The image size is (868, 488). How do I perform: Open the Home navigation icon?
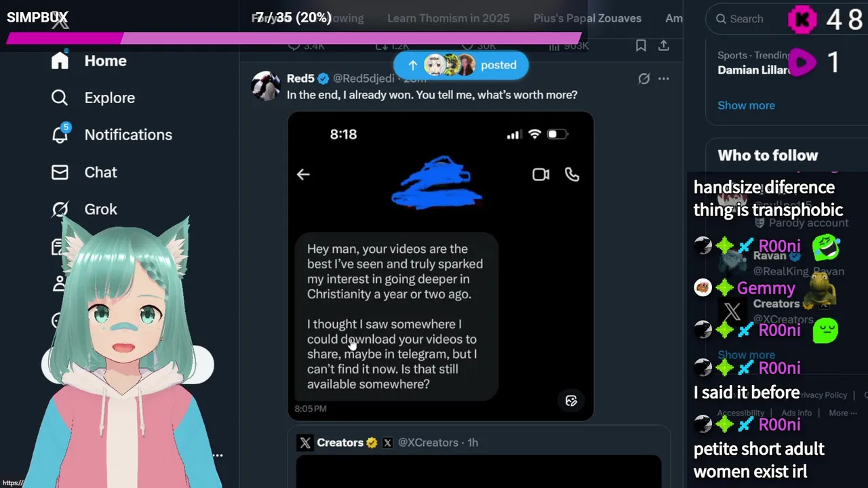[60, 60]
